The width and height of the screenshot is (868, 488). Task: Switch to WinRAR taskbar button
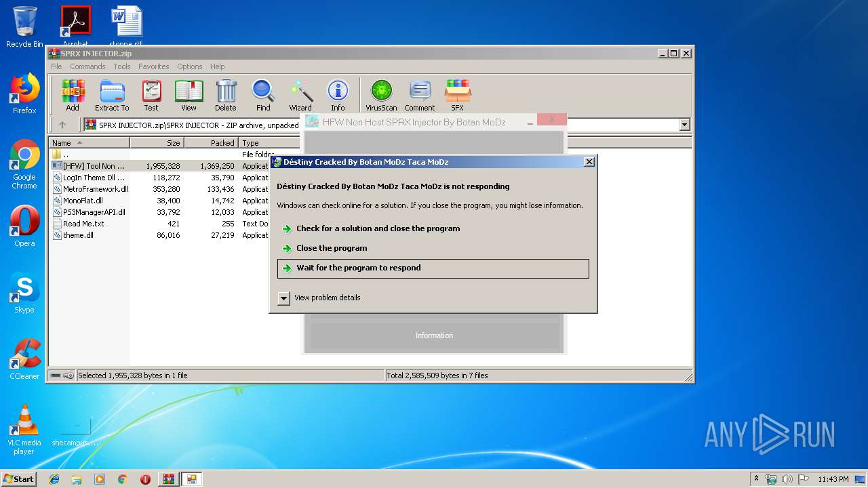(x=168, y=479)
